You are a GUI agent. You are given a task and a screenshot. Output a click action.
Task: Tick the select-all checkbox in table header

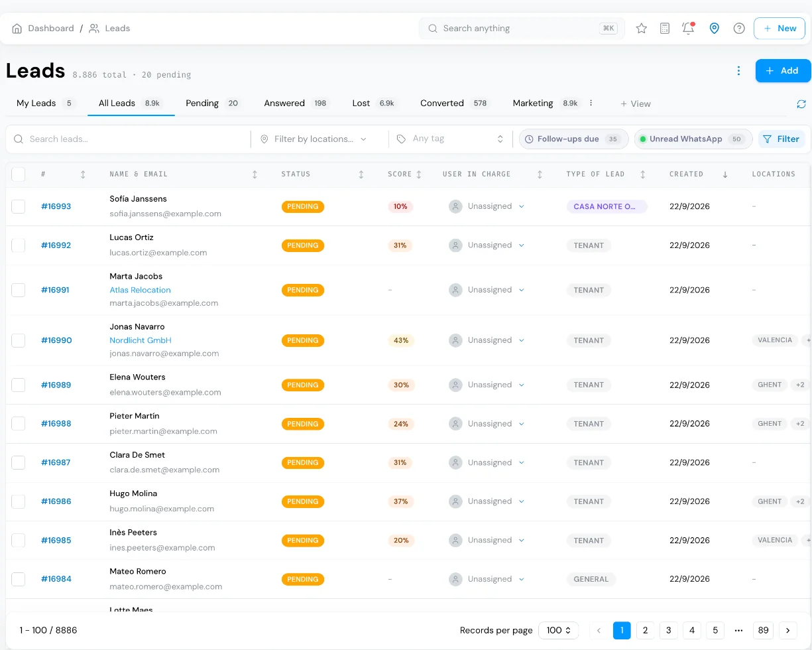(x=19, y=174)
